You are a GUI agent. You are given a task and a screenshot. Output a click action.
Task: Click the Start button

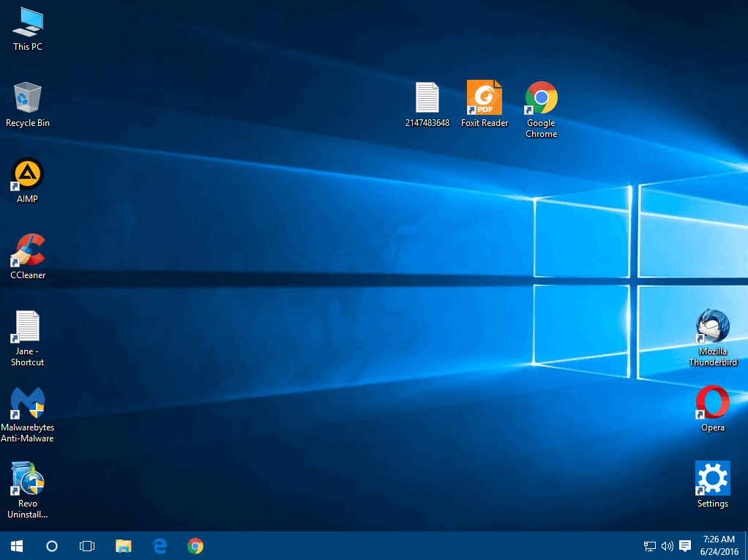tap(16, 545)
